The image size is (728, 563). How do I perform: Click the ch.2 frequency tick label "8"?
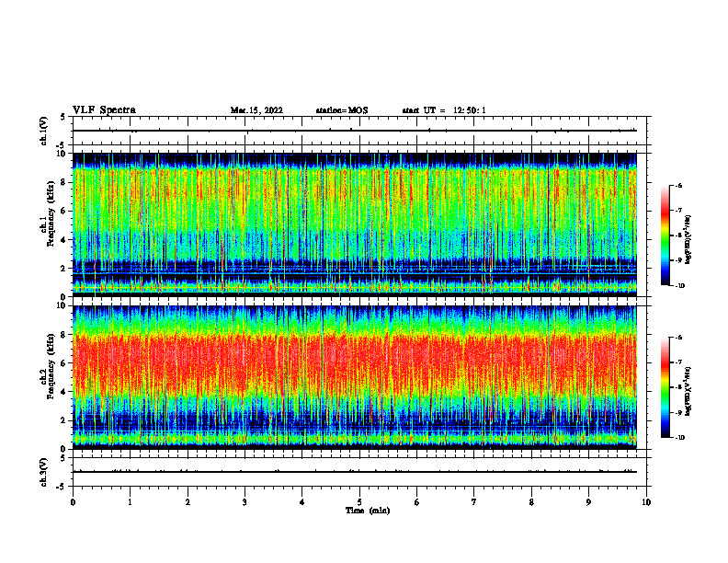click(x=64, y=335)
